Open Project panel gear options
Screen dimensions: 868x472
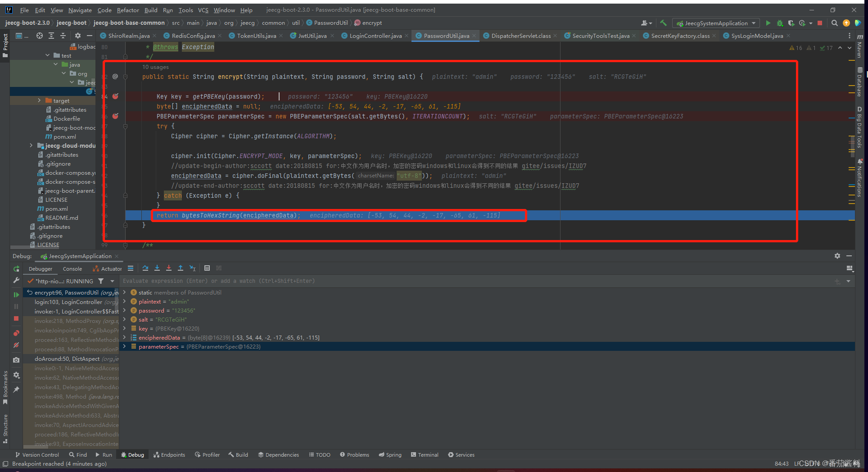coord(78,36)
